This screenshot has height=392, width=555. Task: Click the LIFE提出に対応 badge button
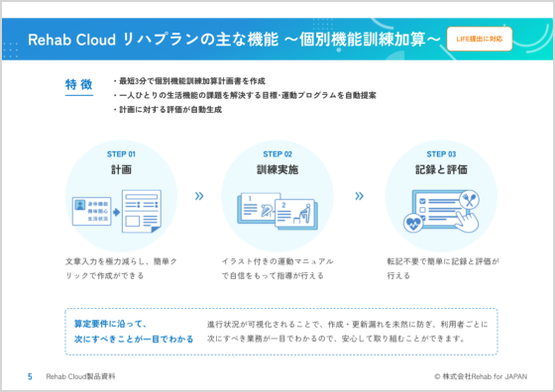click(x=480, y=39)
